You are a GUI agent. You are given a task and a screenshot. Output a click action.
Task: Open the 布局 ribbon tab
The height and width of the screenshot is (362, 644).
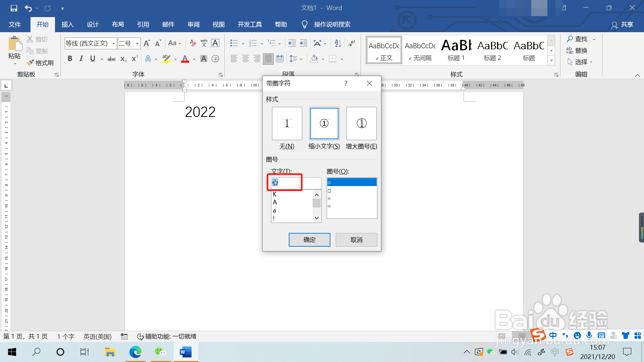[118, 24]
